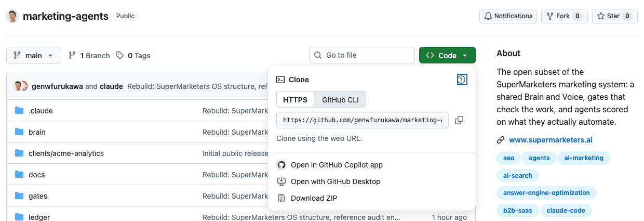Click the ZIP file icon
Image resolution: width=644 pixels, height=221 pixels.
(x=281, y=198)
